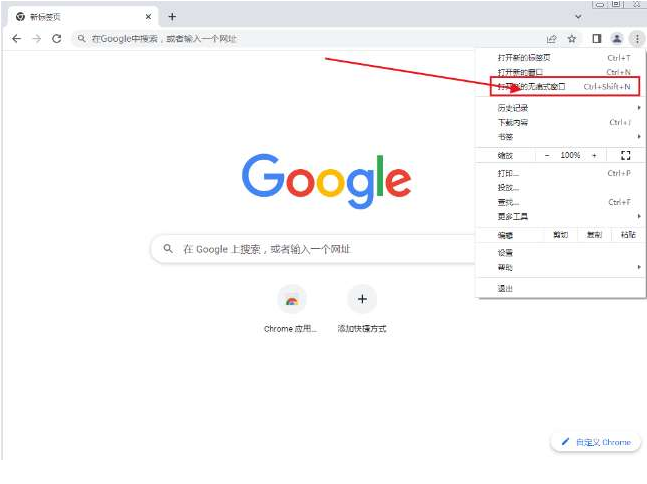Open 下载内容 from the menu
The image size is (647, 484).
(x=560, y=123)
